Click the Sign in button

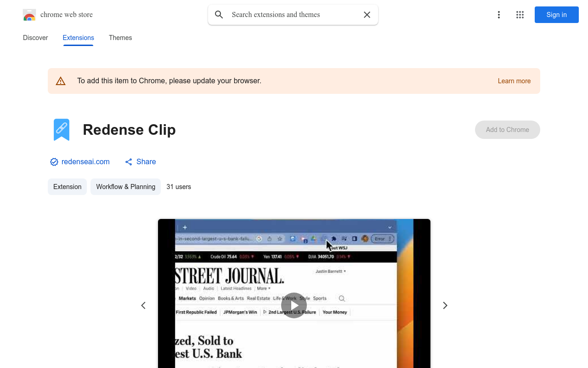(557, 15)
